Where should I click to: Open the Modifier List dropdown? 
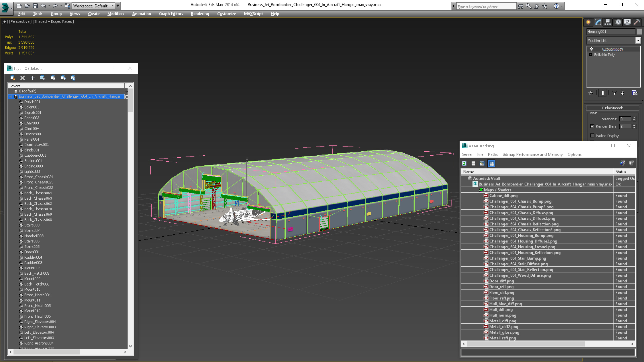(638, 40)
